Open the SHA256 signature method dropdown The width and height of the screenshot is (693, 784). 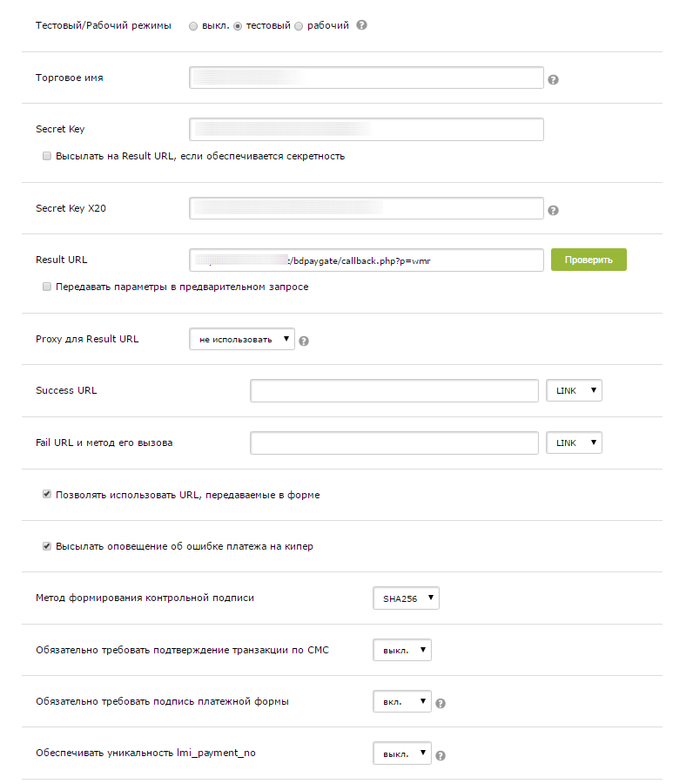[406, 598]
